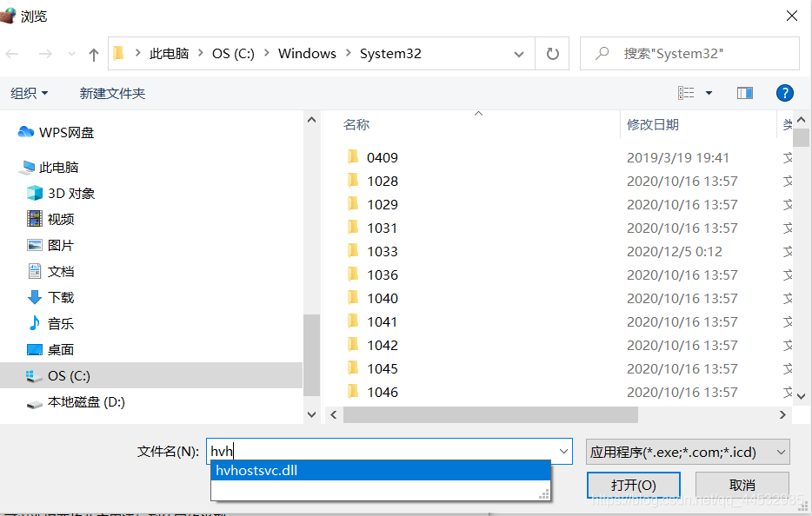Viewport: 812px width, 516px height.
Task: Click the navigation pane scroll up arrow
Action: point(312,120)
